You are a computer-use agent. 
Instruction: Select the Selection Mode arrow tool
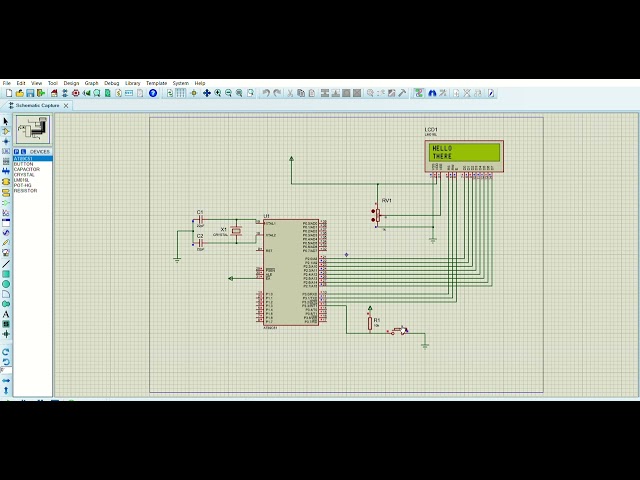[6, 121]
